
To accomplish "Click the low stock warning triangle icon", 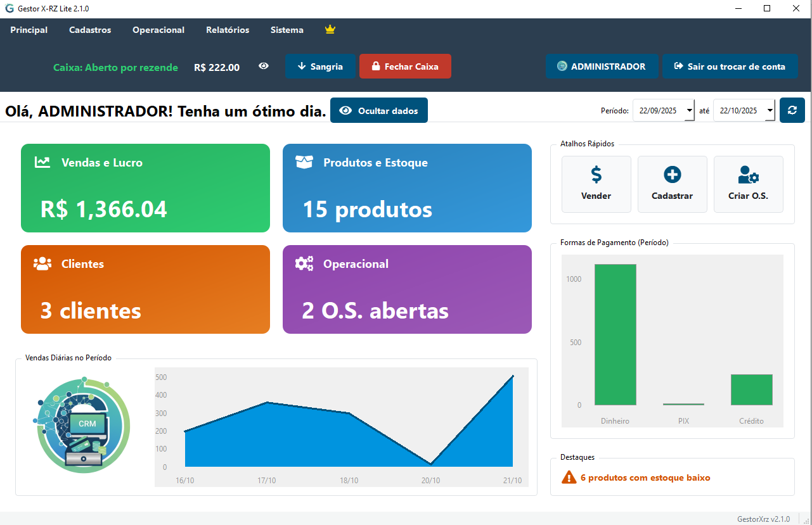I will 569,478.
